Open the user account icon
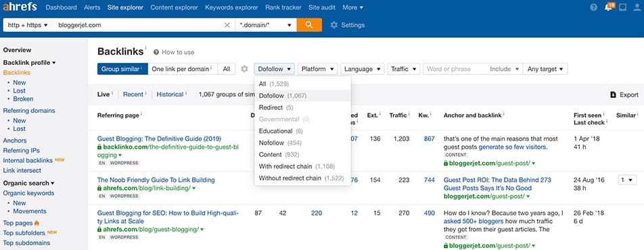Viewport: 644px width, 250px height. 637,7
